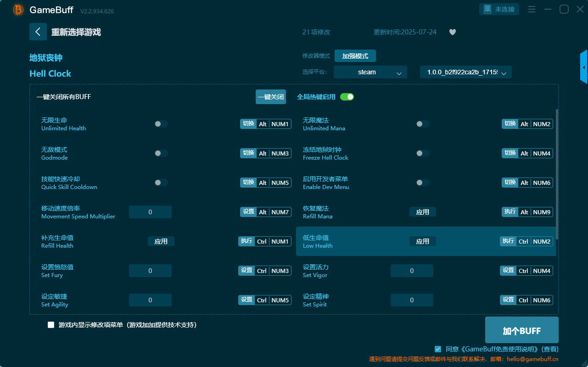
Task: Click 一键关闭 to disable all buffs
Action: coord(271,97)
